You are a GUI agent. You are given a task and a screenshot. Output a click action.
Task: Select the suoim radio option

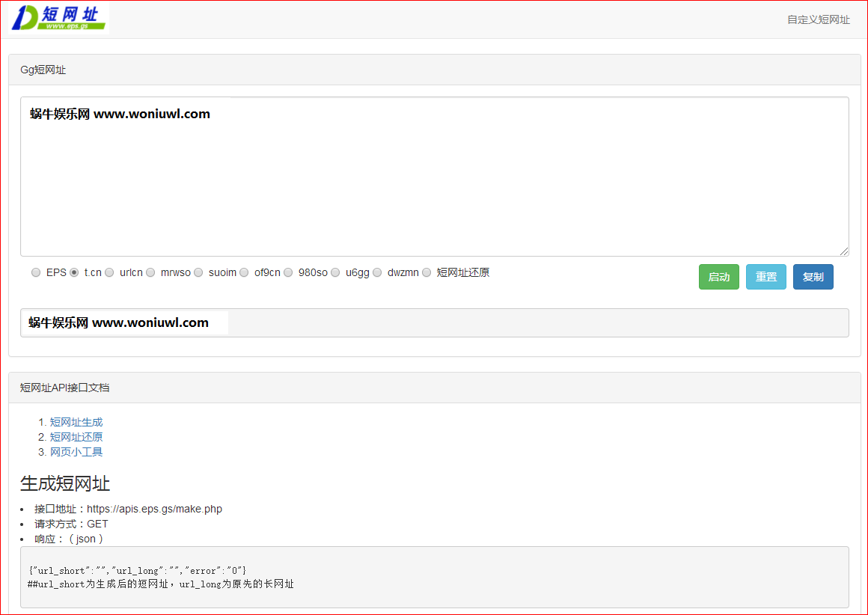[198, 273]
